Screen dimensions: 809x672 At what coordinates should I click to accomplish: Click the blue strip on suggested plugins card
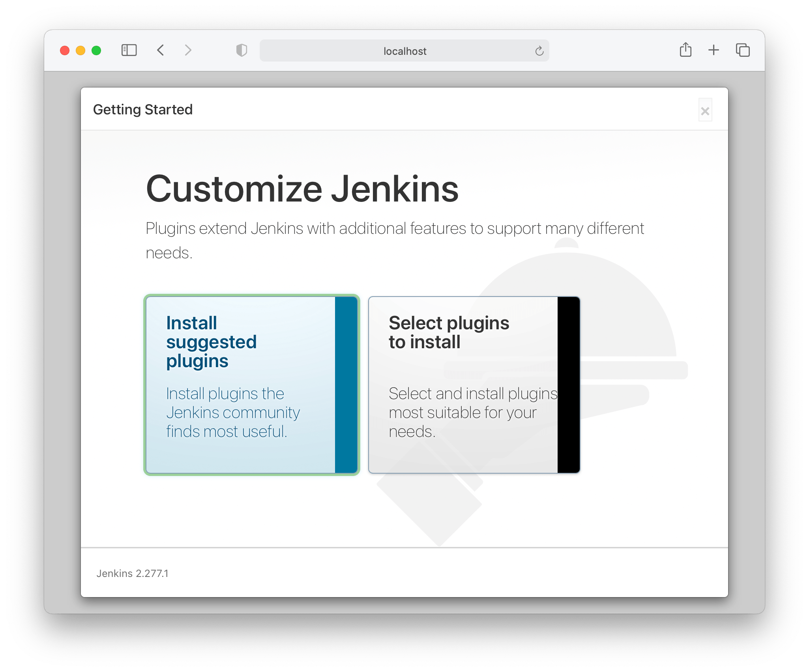tap(346, 385)
